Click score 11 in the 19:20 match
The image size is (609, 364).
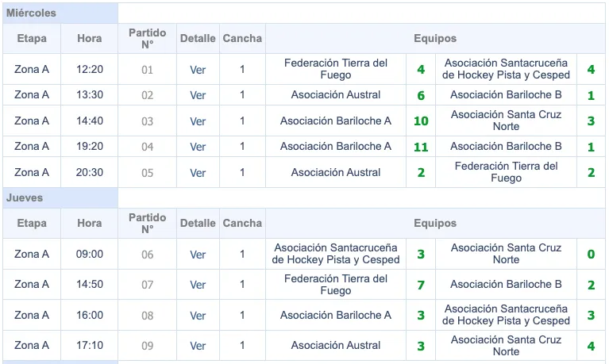tap(421, 147)
